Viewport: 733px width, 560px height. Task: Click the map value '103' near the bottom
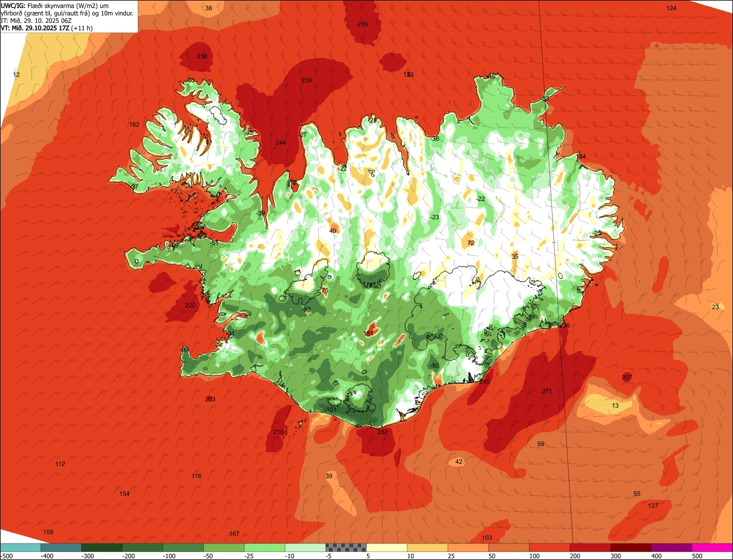[487, 538]
